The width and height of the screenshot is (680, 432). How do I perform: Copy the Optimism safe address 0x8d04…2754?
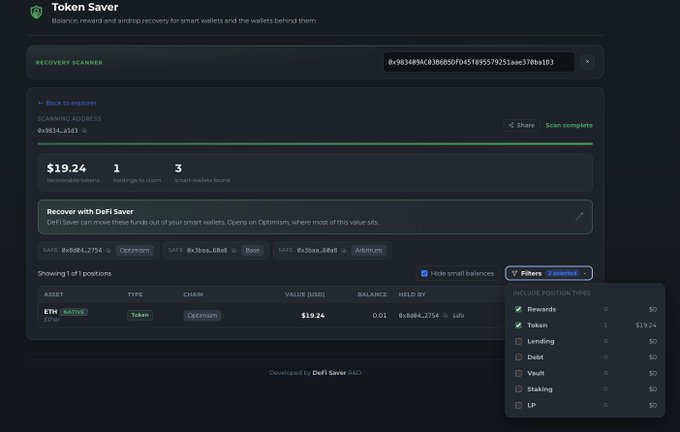[108, 251]
